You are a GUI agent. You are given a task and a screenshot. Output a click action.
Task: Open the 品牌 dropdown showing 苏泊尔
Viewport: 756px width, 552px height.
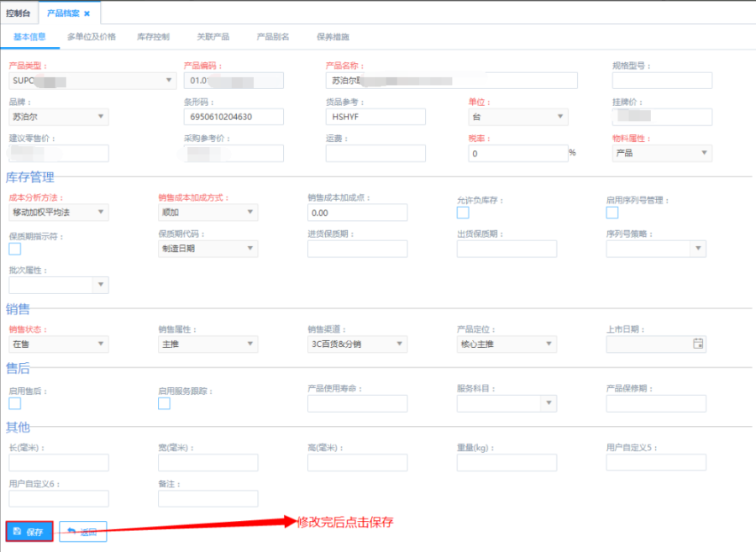(x=58, y=117)
